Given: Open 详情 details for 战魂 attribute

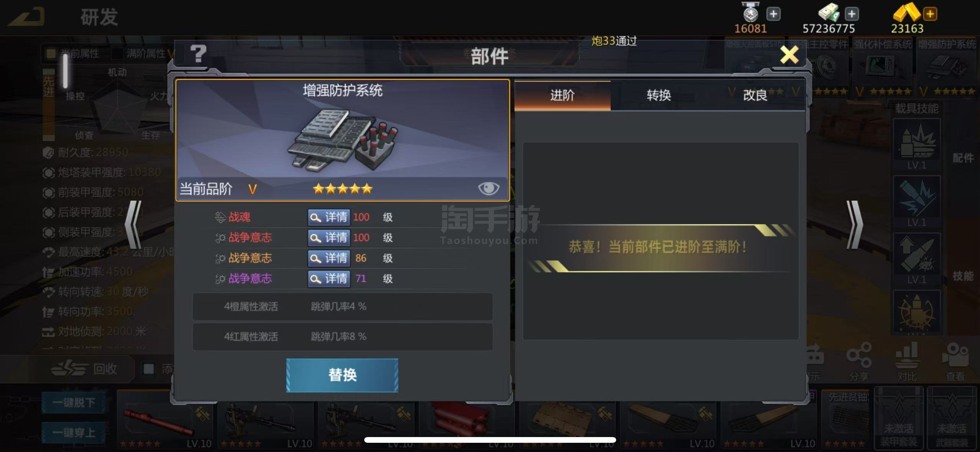Looking at the screenshot, I should tap(329, 217).
